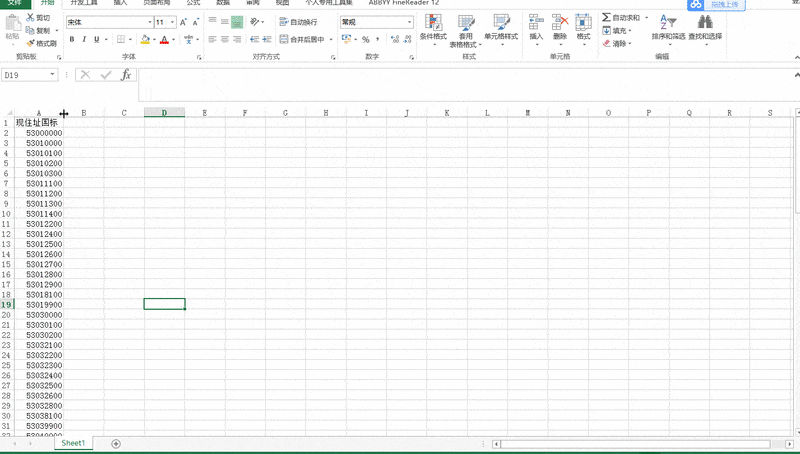The image size is (800, 454).
Task: Click the Format cells (格式) icon
Action: (583, 23)
